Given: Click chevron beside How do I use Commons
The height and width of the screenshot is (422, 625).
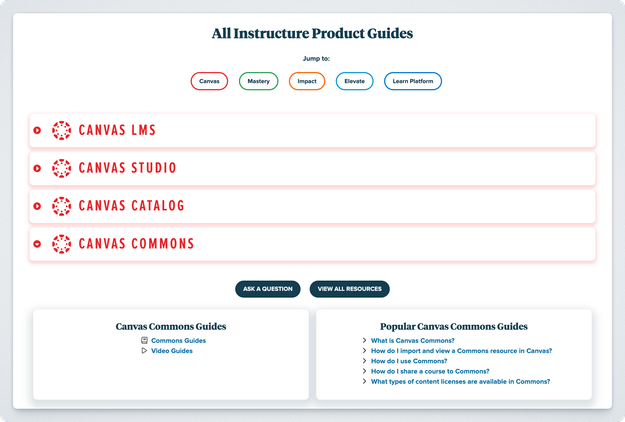Looking at the screenshot, I should point(364,361).
